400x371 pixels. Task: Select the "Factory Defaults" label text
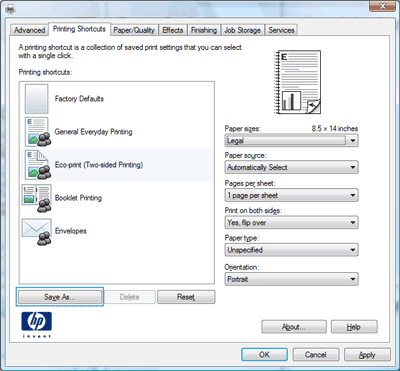coord(79,99)
